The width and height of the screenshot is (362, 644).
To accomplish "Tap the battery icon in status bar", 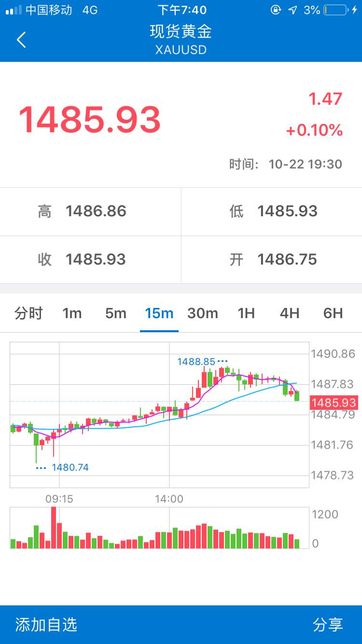I will pyautogui.click(x=337, y=10).
